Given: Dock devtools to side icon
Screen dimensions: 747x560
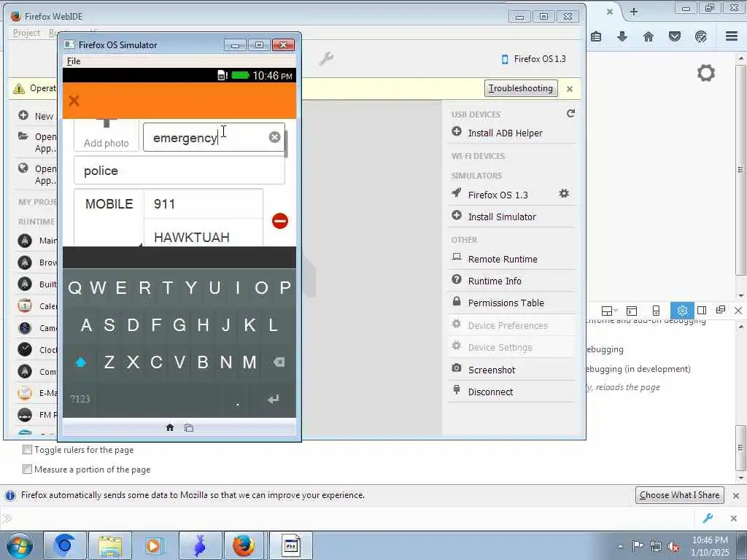Looking at the screenshot, I should (x=701, y=311).
